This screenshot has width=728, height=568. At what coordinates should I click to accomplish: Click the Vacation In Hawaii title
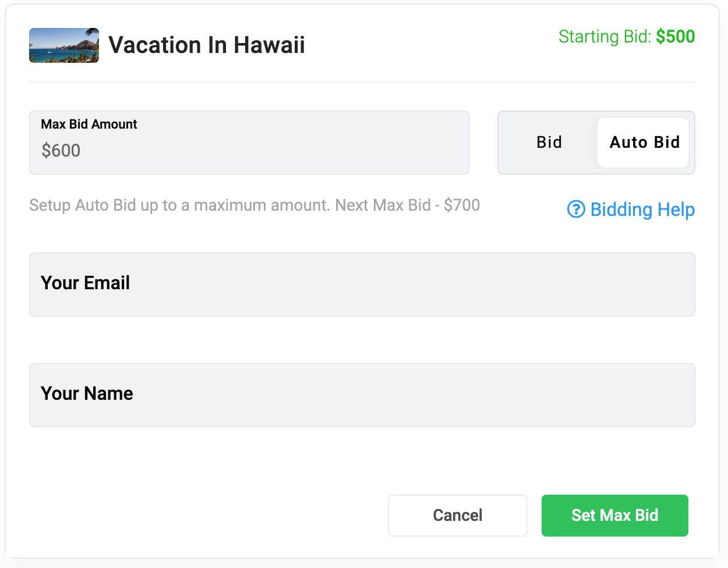coord(207,45)
